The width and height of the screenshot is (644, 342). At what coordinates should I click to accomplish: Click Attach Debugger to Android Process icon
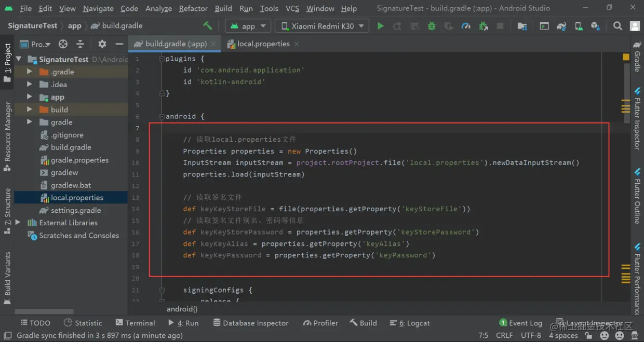pos(483,26)
